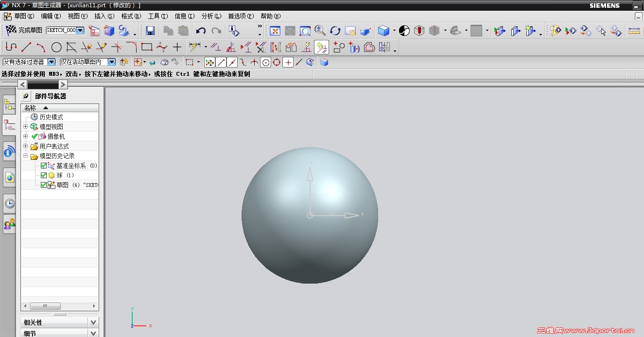Open the 视图(V) menu
This screenshot has height=337, width=644.
point(77,16)
